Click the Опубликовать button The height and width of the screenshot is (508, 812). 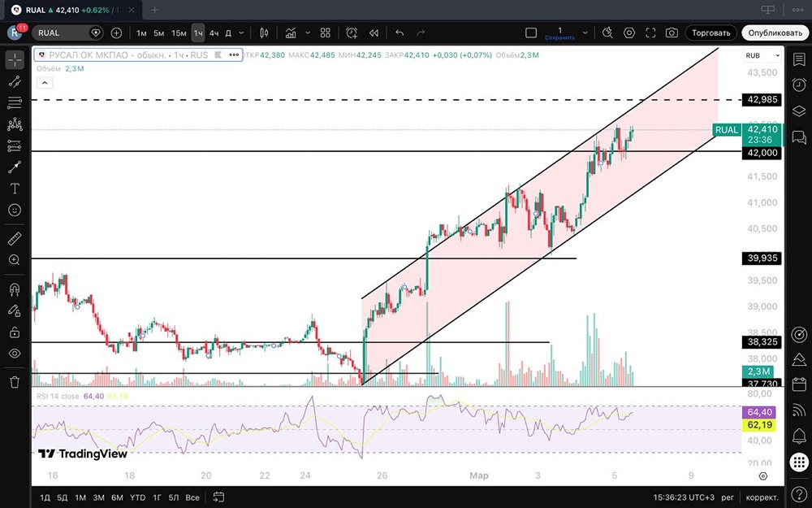tap(775, 33)
